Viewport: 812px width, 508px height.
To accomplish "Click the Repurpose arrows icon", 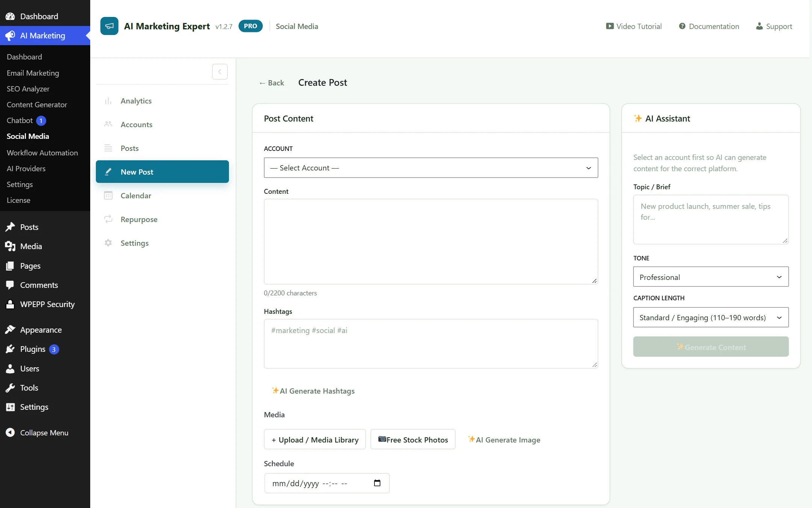I will pyautogui.click(x=108, y=219).
